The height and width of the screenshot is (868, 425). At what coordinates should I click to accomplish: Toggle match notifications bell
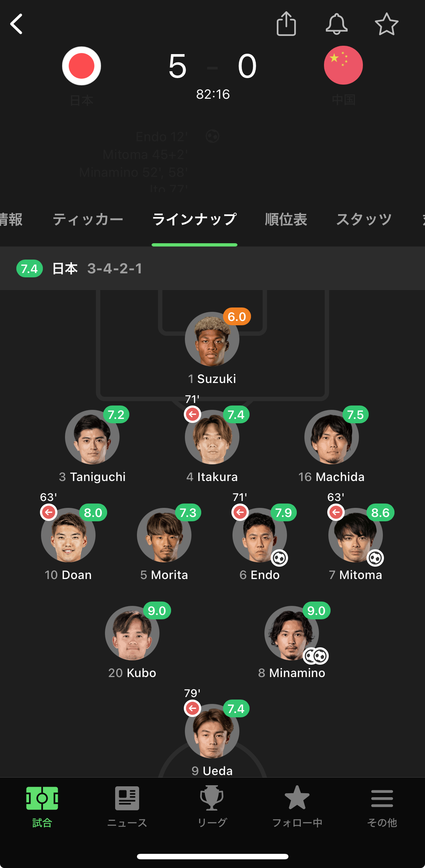coord(336,24)
